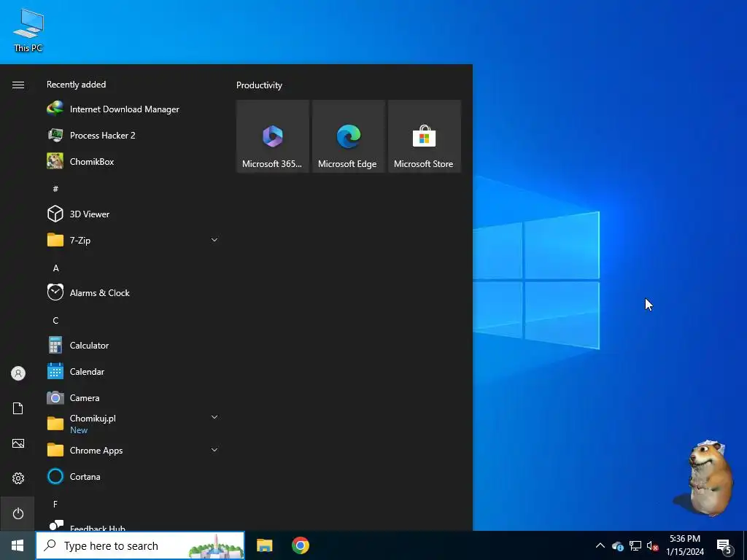
Task: Click the letter C section header
Action: click(55, 321)
